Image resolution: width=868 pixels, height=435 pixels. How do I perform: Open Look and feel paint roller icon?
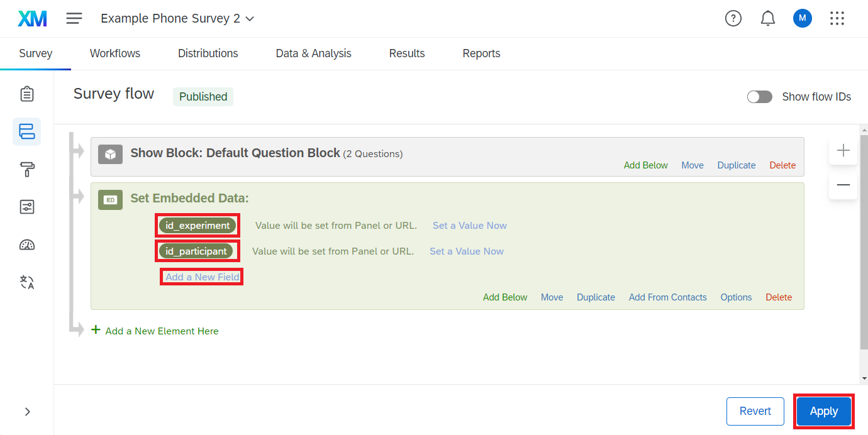[27, 169]
